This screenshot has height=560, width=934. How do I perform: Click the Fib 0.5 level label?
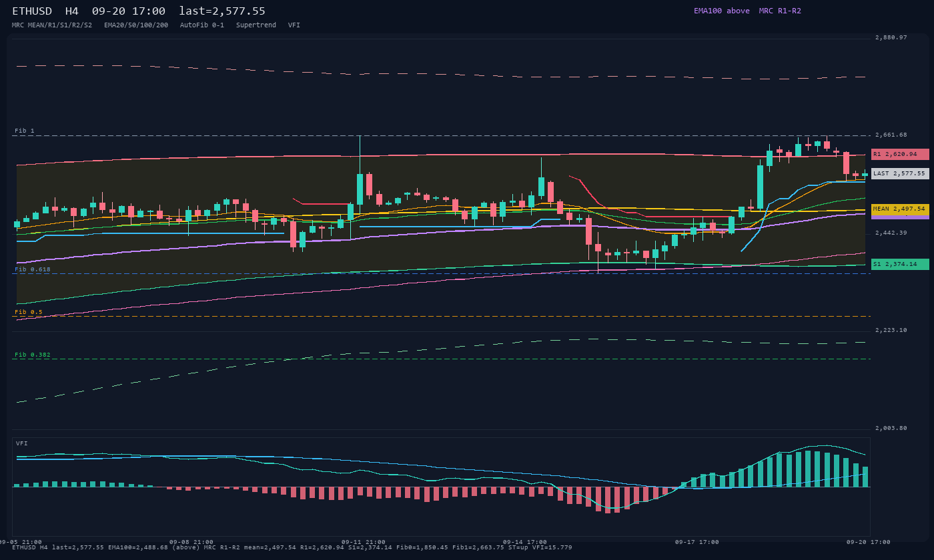(29, 312)
